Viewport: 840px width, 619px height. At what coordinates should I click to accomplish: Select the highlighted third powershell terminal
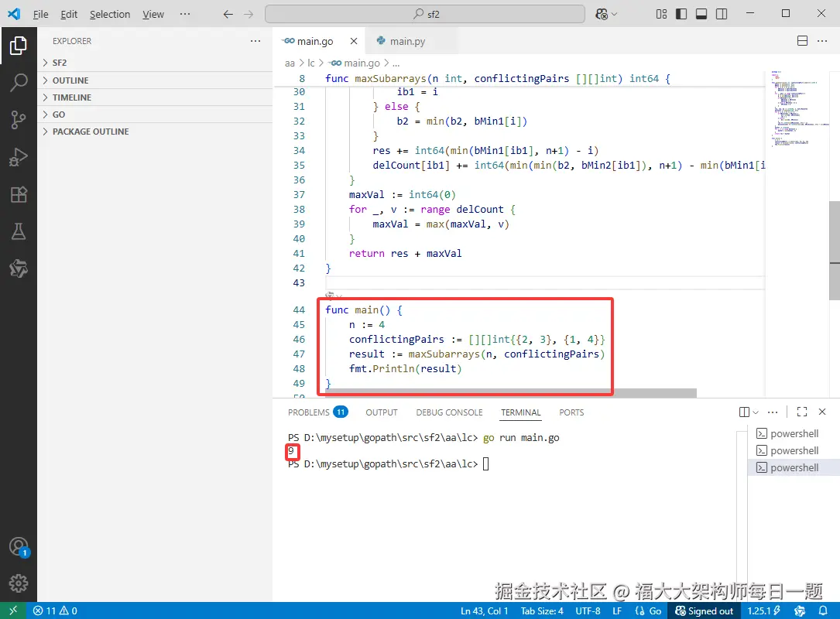point(794,468)
